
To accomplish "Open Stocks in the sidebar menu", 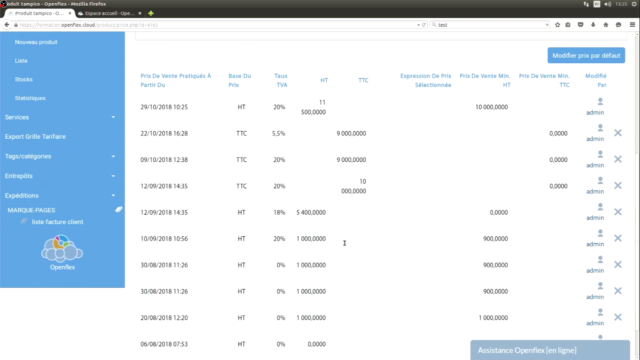I will pos(24,79).
